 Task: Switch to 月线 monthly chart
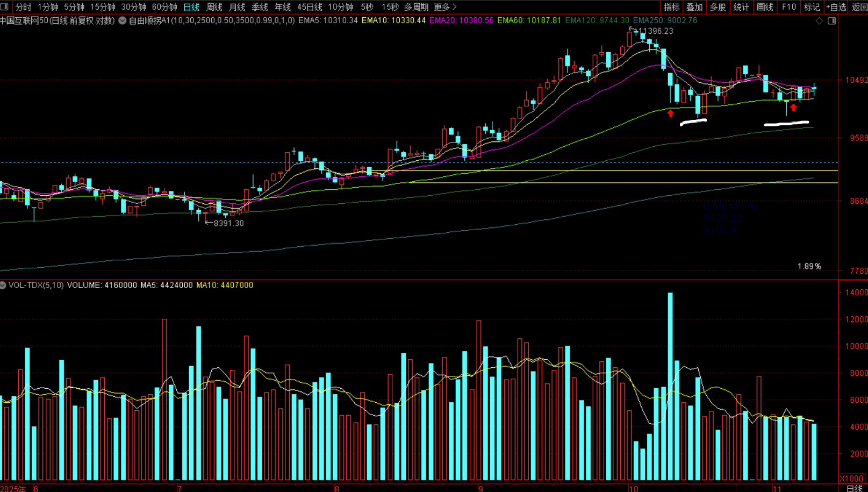(237, 7)
